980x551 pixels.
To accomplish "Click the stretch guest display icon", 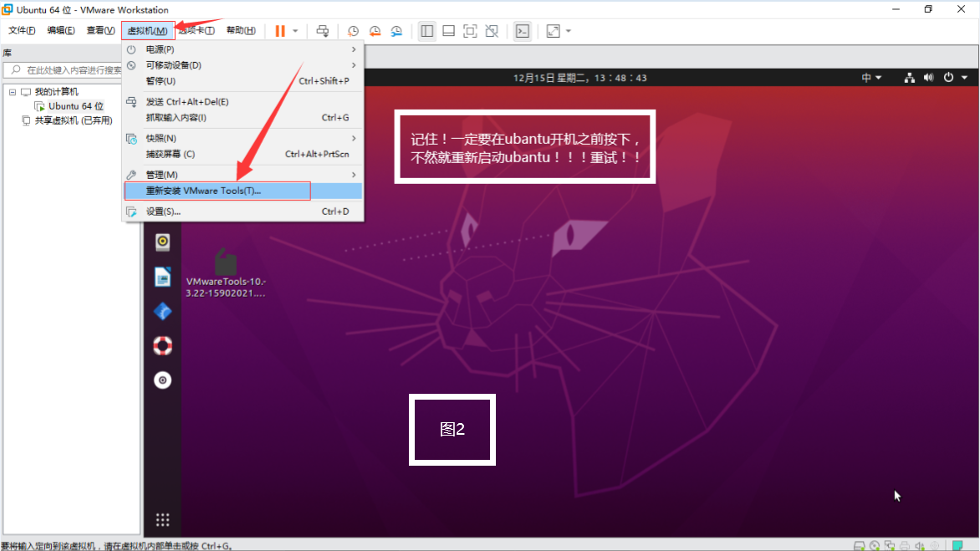I will [553, 31].
